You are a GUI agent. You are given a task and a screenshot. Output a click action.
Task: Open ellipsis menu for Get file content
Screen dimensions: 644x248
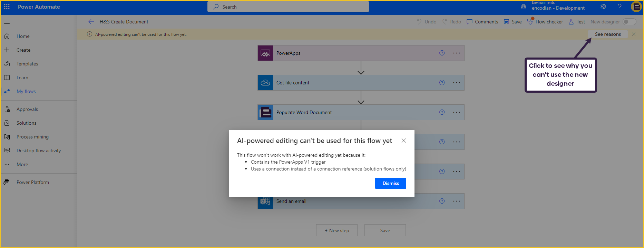(x=457, y=83)
